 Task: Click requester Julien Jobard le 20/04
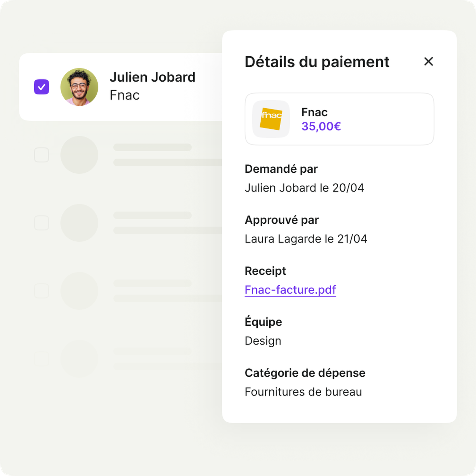tap(304, 188)
